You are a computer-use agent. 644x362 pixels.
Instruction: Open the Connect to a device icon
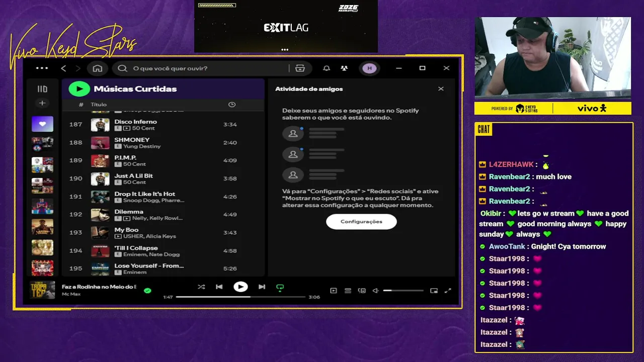pyautogui.click(x=362, y=291)
